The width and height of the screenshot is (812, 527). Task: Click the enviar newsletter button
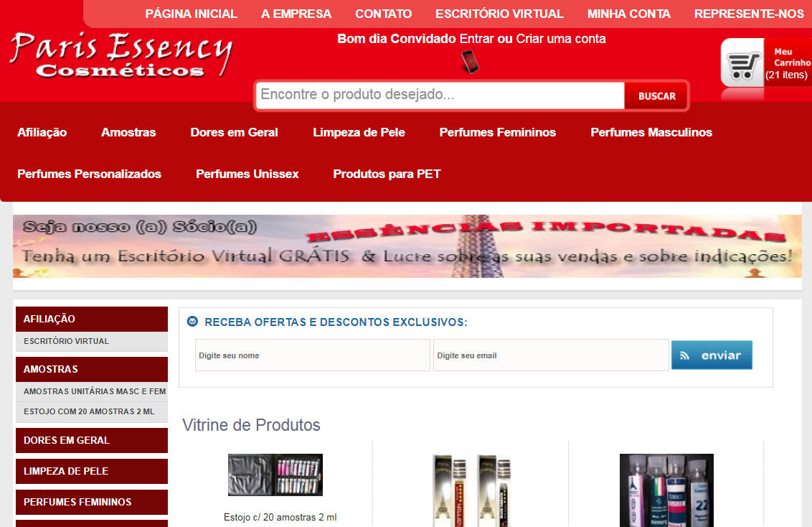pos(712,355)
